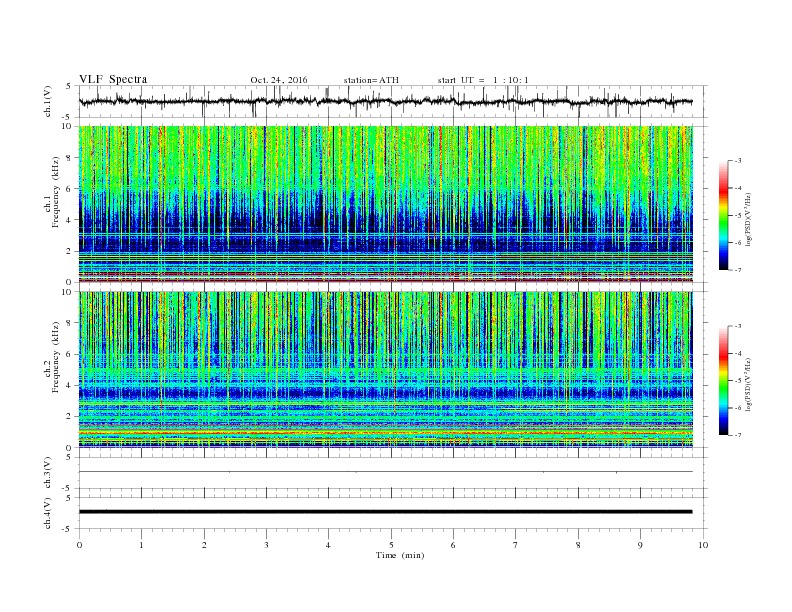
Task: Click the "6" tick on the time axis
Action: pos(453,545)
